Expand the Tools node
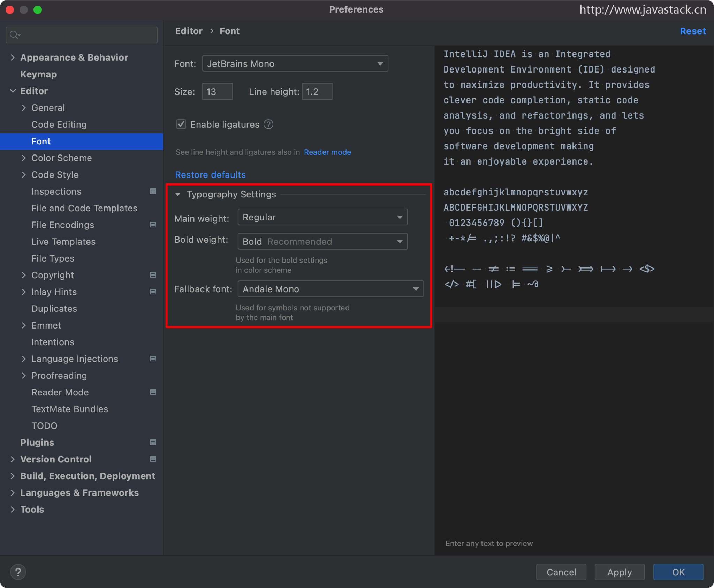Image resolution: width=714 pixels, height=588 pixels. coord(13,510)
